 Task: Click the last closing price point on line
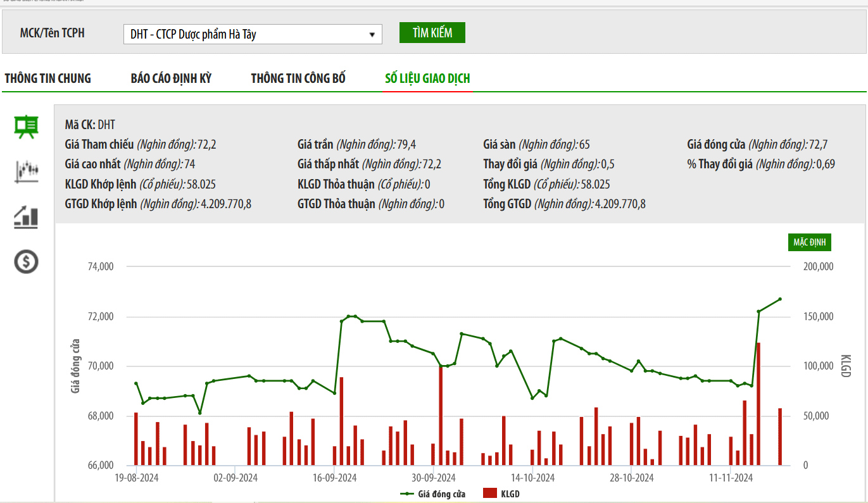780,299
